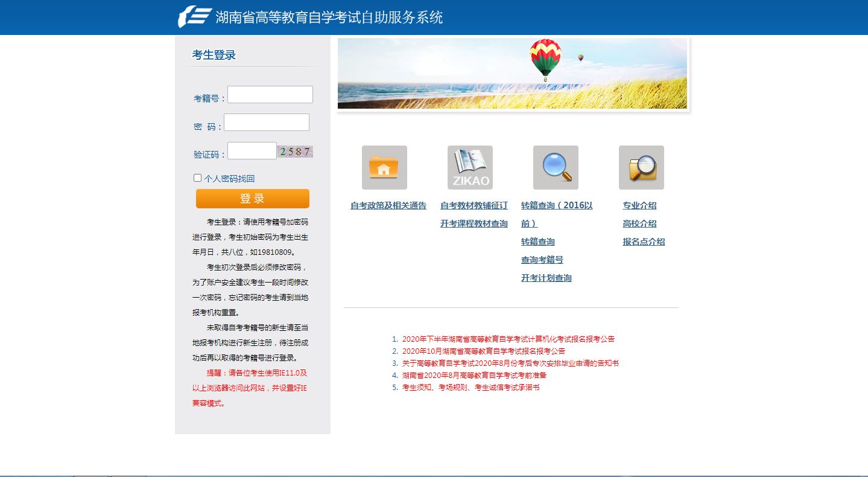Focus the 密码 password field
Screen dimensions: 868x477
pos(266,123)
